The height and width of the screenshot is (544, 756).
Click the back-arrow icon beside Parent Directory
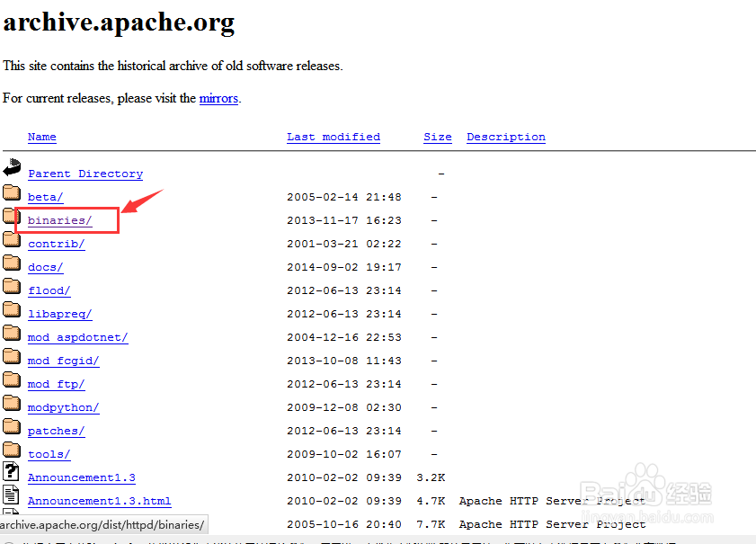click(x=12, y=167)
